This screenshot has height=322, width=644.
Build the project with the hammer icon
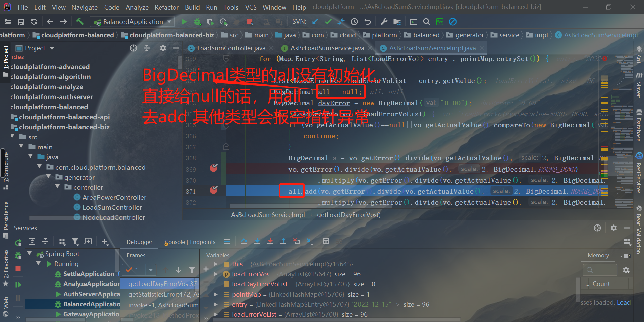80,22
